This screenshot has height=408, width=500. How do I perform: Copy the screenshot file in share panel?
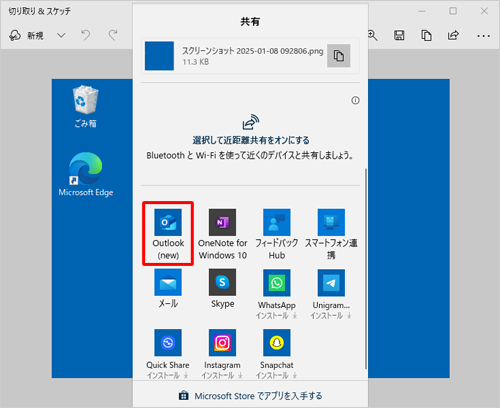point(338,56)
